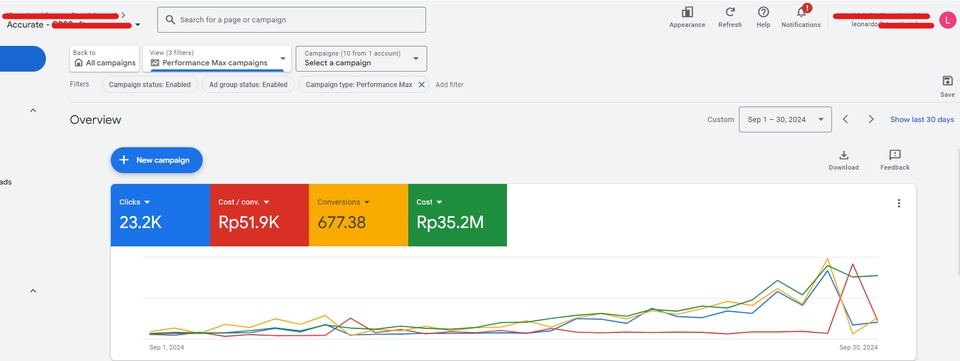Click the Show last 30 days link
Image resolution: width=960 pixels, height=361 pixels.
click(922, 119)
